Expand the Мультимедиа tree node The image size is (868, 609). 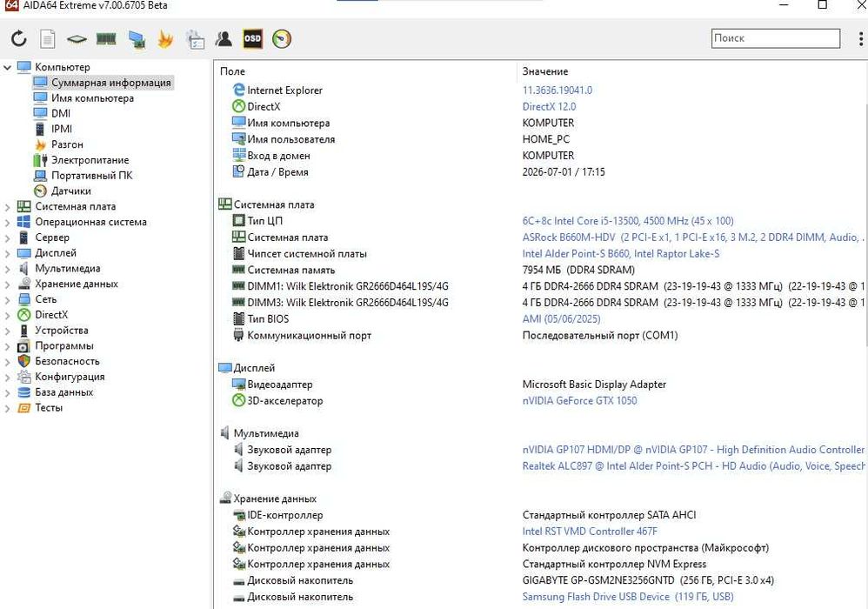click(x=7, y=269)
